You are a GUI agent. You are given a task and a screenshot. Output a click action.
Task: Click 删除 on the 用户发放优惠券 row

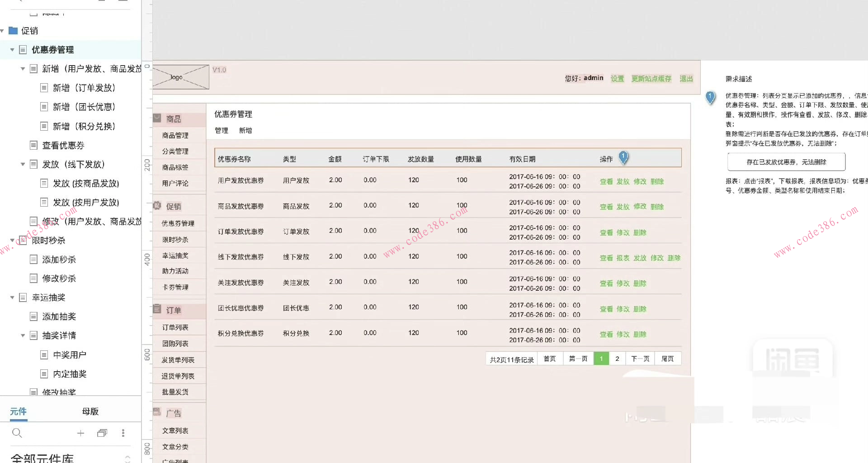(x=657, y=181)
